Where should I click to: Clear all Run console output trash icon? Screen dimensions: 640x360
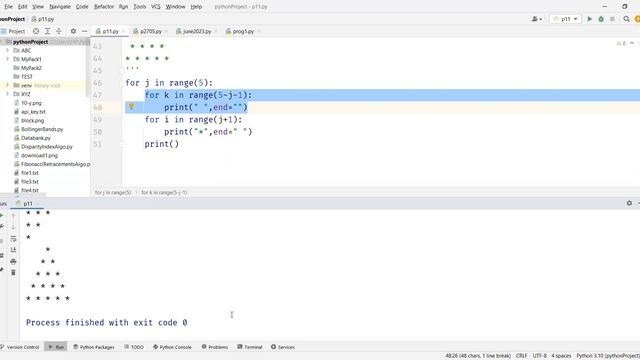[x=13, y=272]
